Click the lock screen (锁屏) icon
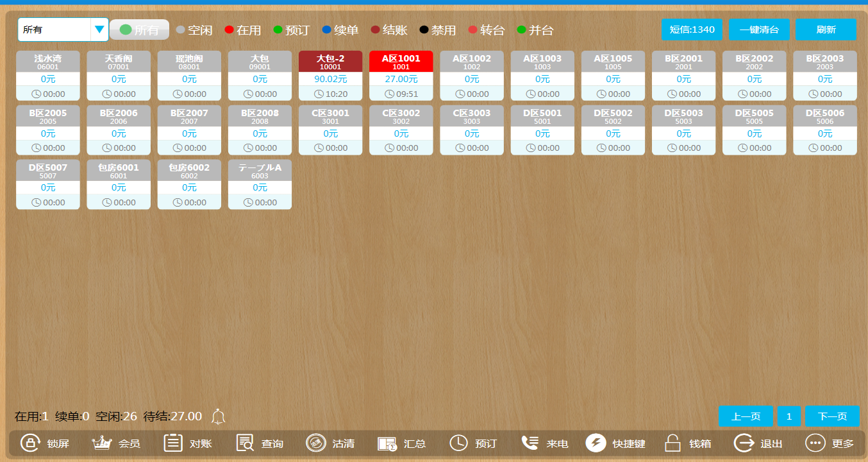Screen dimensions: 868x462 pos(30,443)
